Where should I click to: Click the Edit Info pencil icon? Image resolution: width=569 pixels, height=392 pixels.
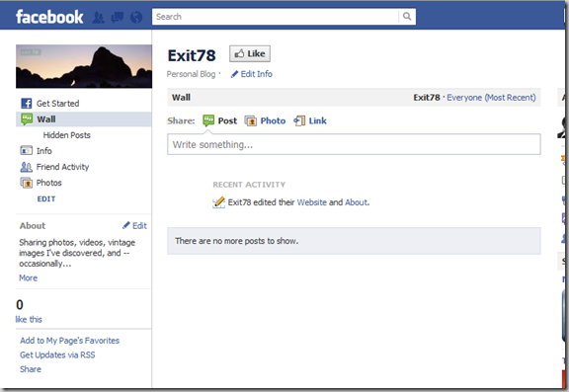coord(234,74)
